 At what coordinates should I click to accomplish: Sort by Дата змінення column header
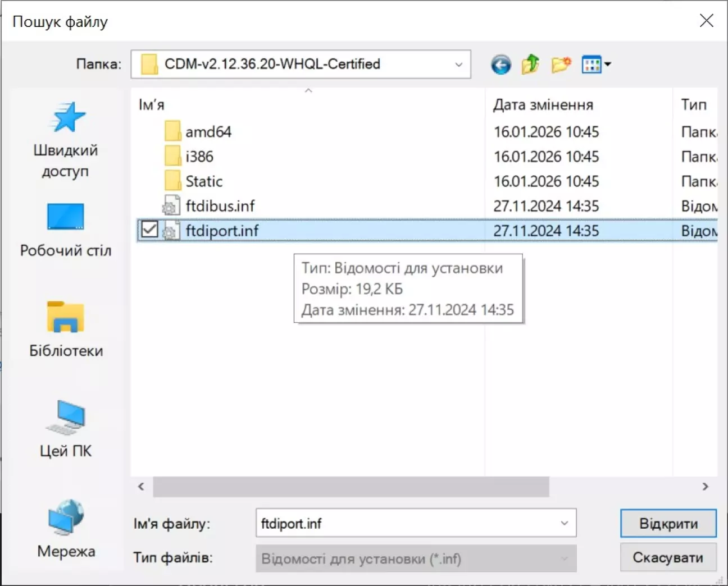[x=543, y=105]
